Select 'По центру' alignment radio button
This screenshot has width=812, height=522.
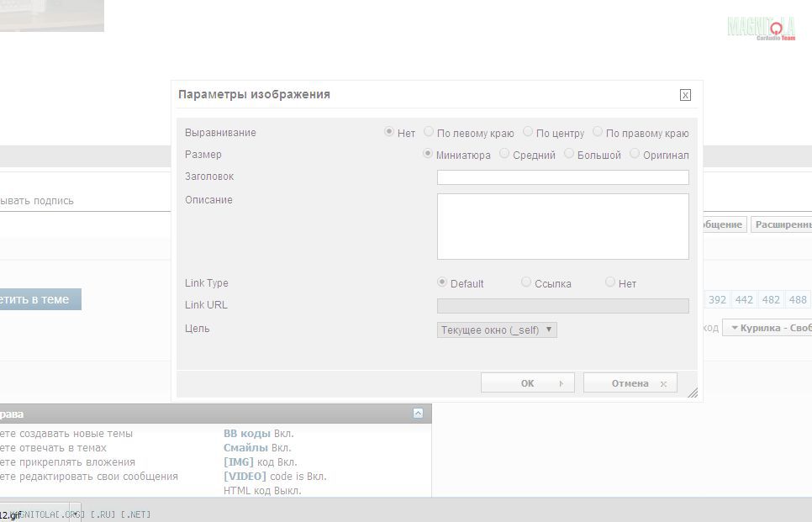click(528, 132)
